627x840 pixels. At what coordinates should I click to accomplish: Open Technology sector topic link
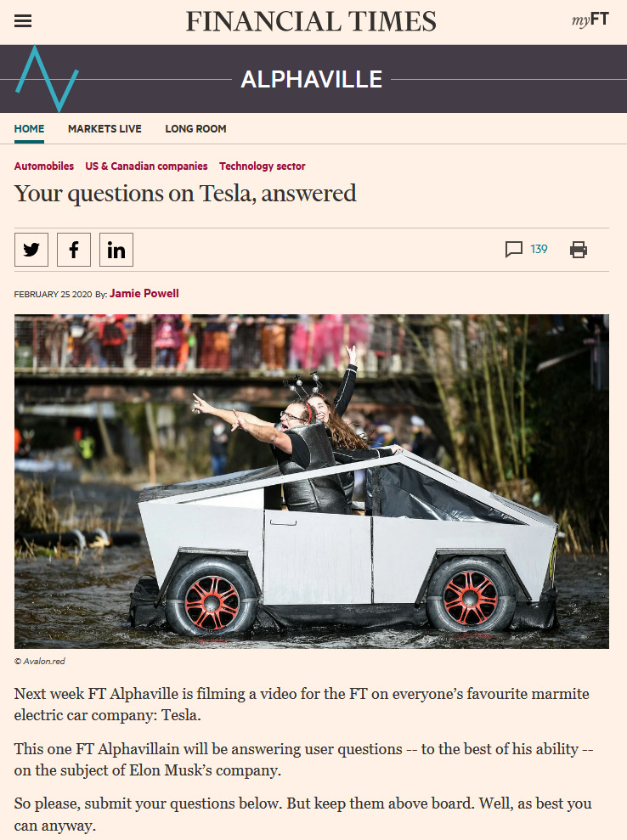[x=262, y=166]
